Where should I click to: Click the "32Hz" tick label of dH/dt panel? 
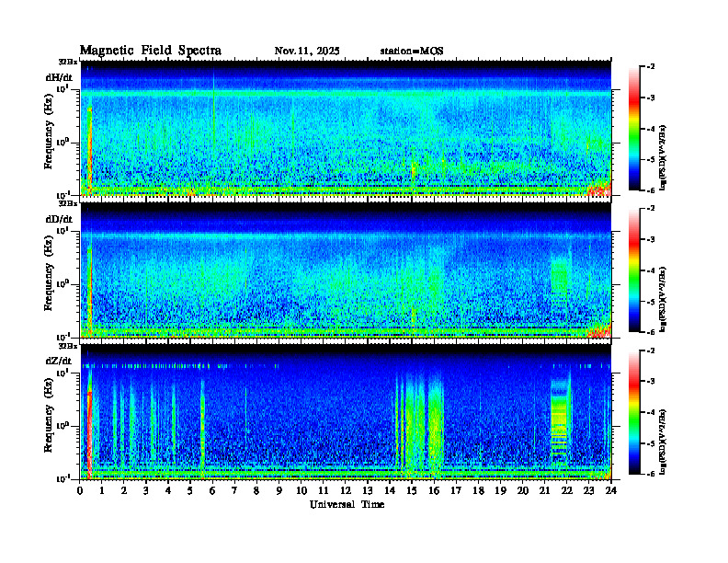coord(67,62)
